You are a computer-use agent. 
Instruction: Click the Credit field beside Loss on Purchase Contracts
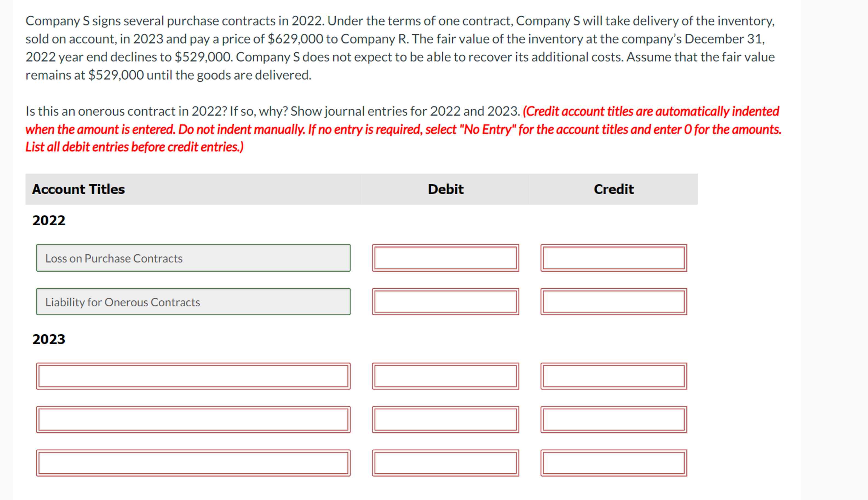(613, 258)
